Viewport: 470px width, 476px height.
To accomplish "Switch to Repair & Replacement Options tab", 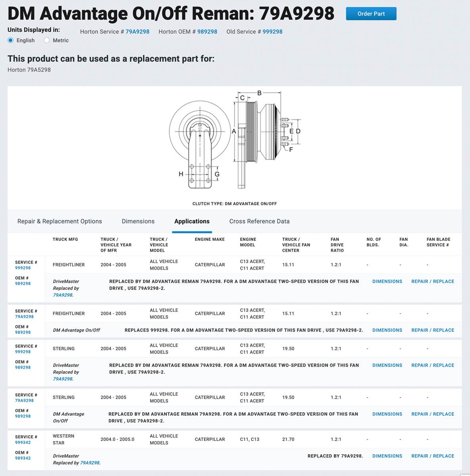I will 59,221.
